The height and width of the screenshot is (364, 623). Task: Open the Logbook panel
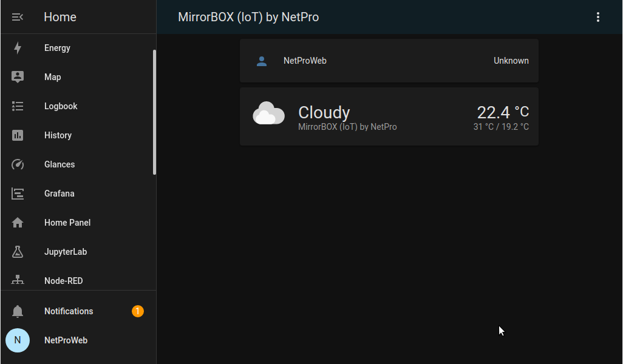coord(77,106)
